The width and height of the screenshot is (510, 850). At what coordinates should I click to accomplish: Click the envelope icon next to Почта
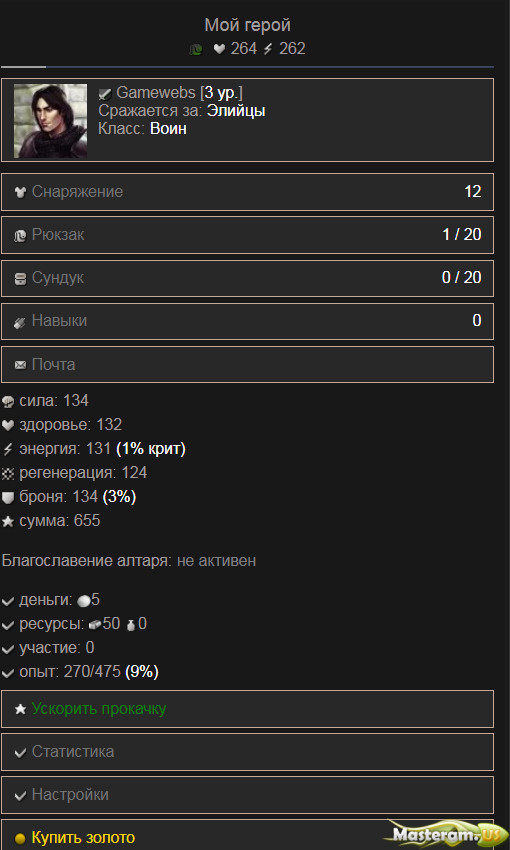(21, 365)
